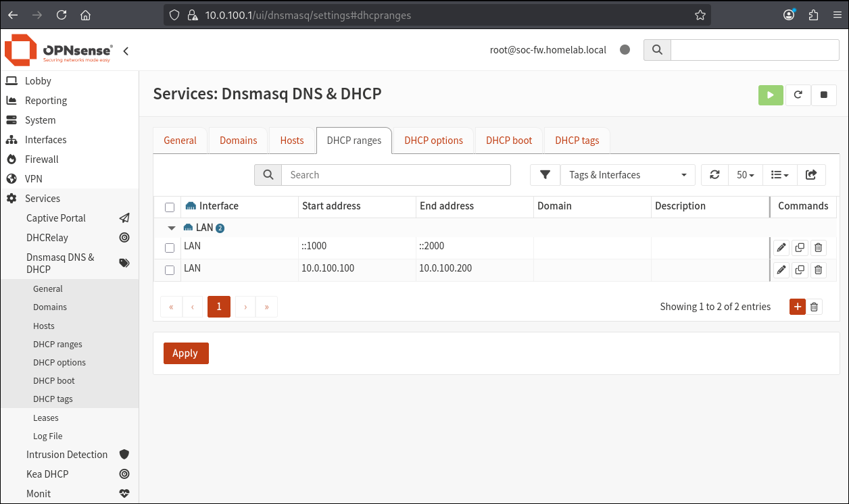The image size is (849, 504).
Task: Clone the 10.0.100.100 range row
Action: [x=800, y=270]
